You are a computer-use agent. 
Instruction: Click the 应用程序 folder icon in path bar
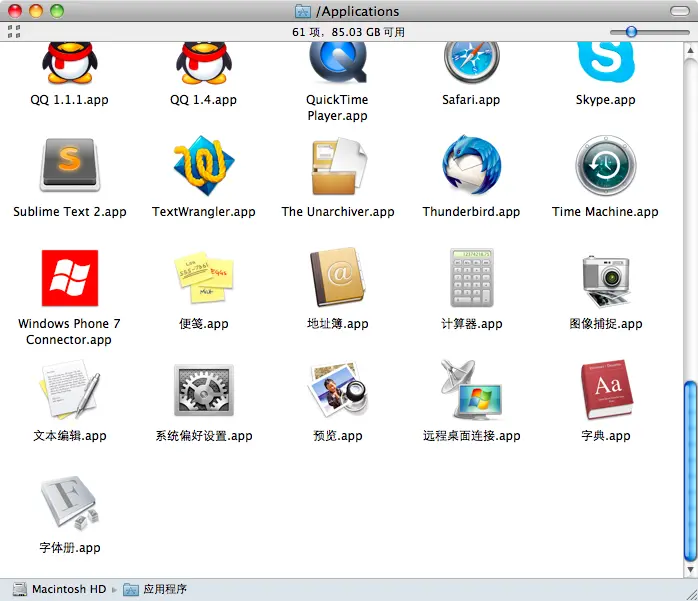click(131, 589)
